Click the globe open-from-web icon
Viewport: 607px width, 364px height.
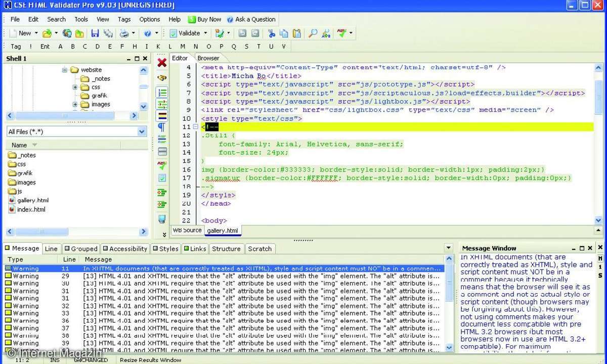coord(67,33)
